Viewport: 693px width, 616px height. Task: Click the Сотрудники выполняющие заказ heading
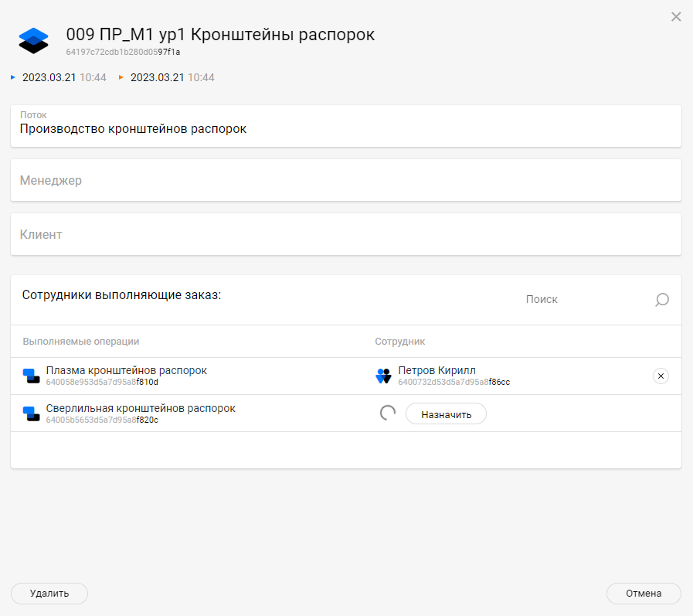[x=121, y=295]
